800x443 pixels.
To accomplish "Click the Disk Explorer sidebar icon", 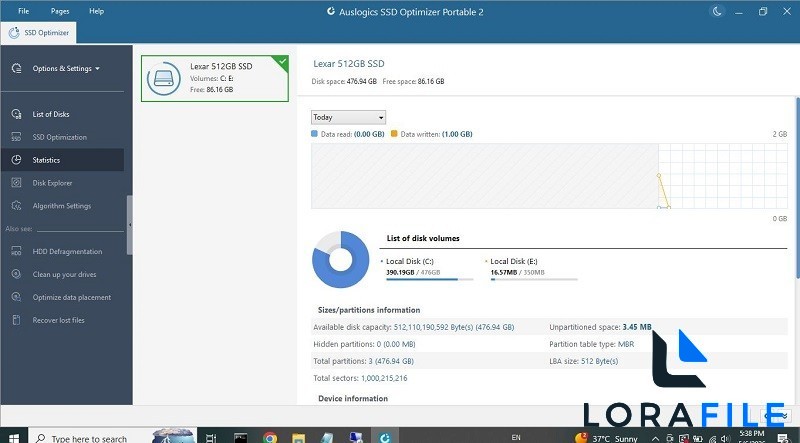I will 16,183.
